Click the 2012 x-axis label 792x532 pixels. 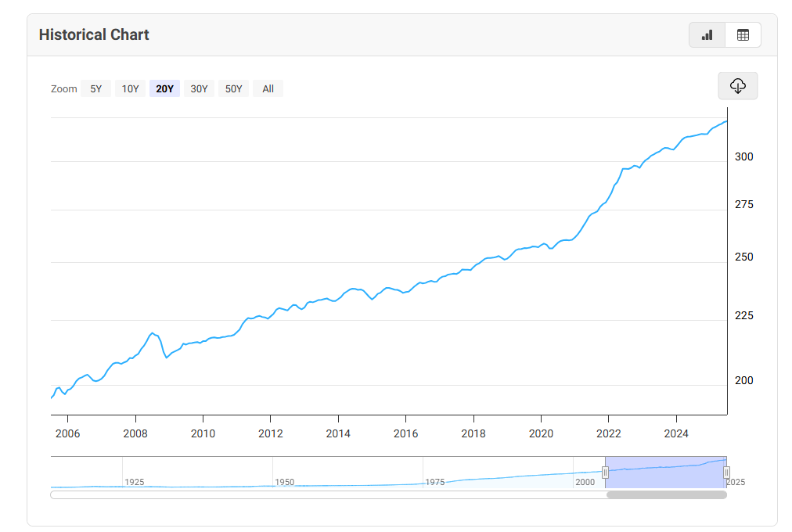(x=271, y=433)
